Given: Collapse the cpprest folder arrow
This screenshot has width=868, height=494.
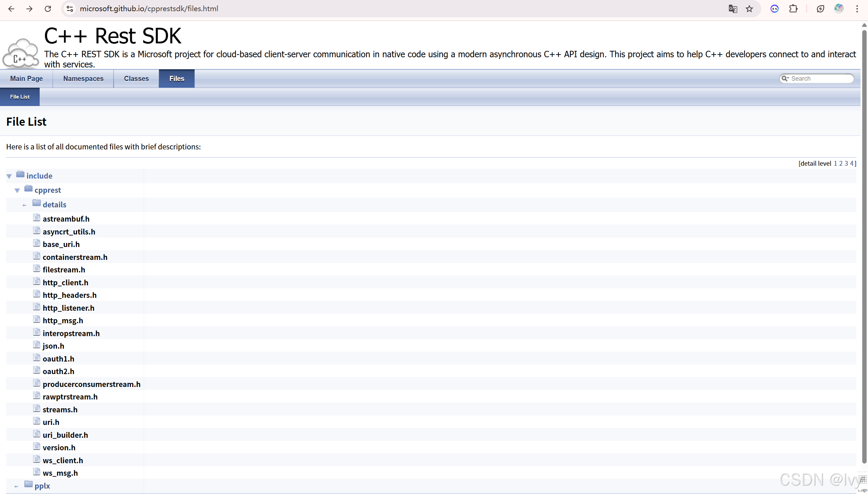Looking at the screenshot, I should click(x=17, y=190).
